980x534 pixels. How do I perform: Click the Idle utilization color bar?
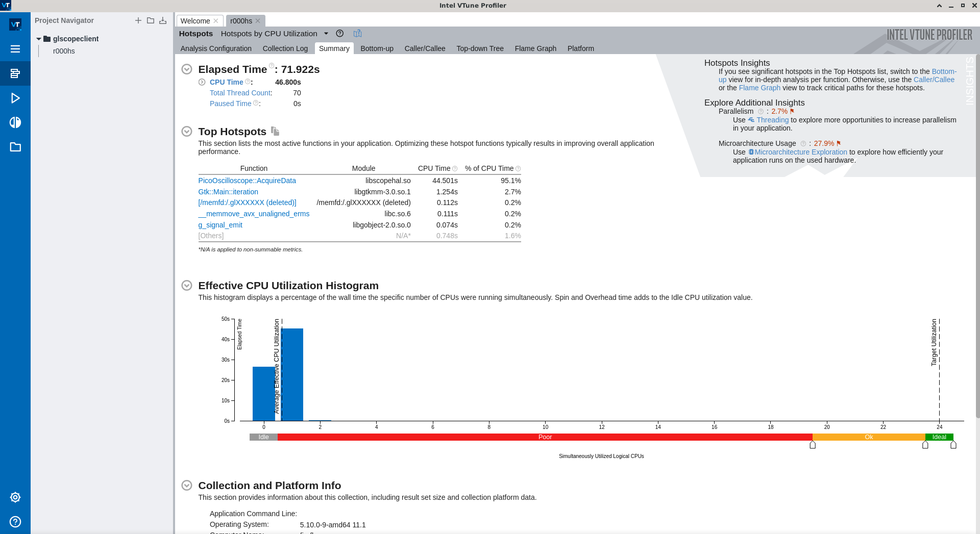pyautogui.click(x=263, y=437)
